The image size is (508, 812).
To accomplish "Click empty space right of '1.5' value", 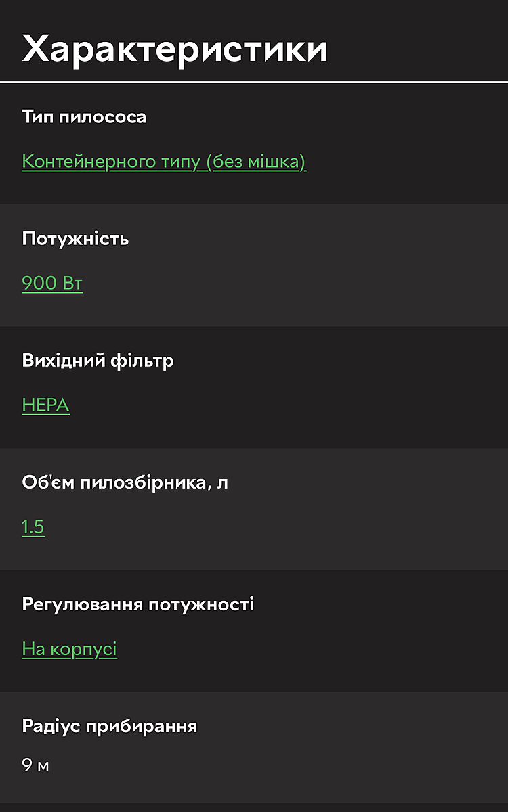I will coord(271,527).
